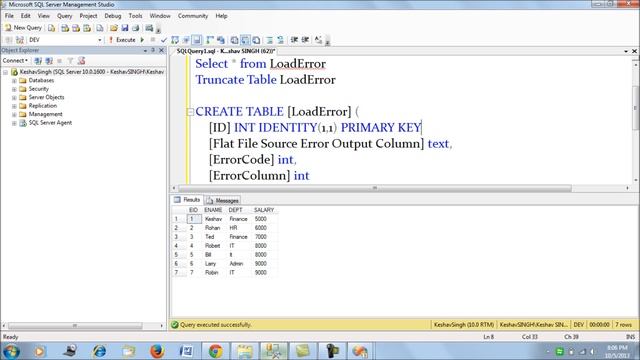640x360 pixels.
Task: Toggle Include Client Statistics
Action: 221,40
